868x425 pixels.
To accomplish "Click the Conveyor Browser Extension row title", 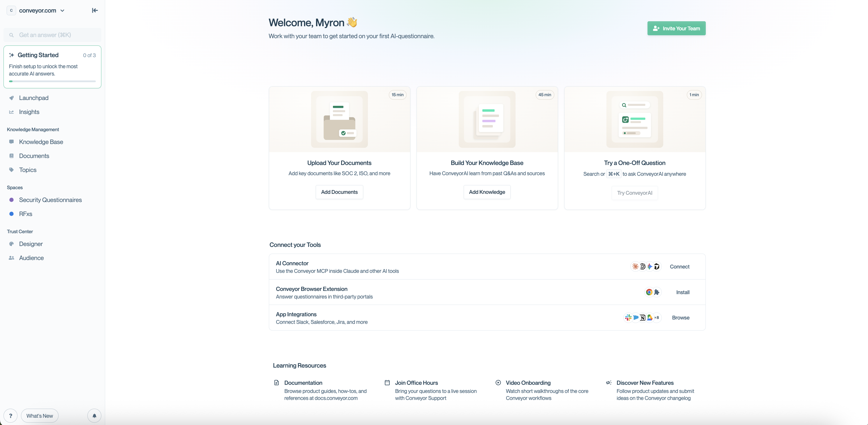I will pyautogui.click(x=312, y=289).
